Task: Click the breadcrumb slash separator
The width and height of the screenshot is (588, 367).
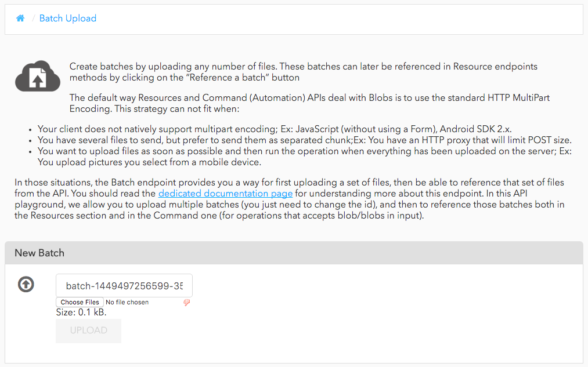Action: click(33, 19)
